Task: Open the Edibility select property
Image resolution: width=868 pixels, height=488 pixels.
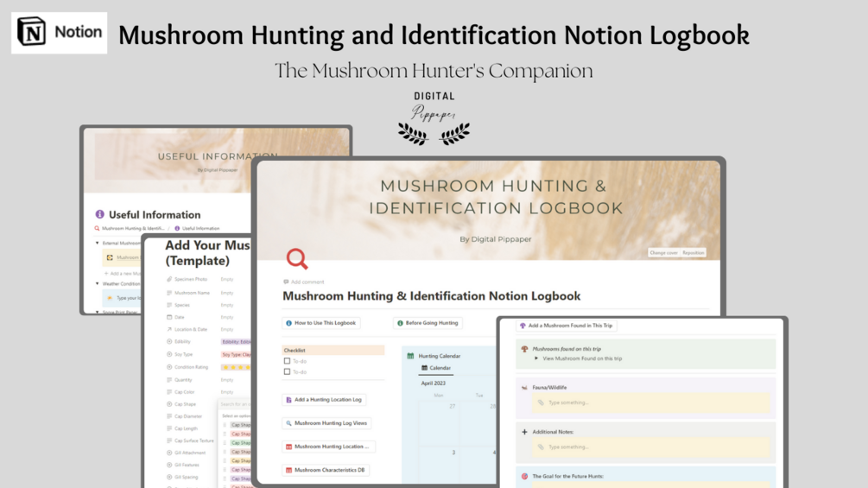Action: click(x=235, y=342)
